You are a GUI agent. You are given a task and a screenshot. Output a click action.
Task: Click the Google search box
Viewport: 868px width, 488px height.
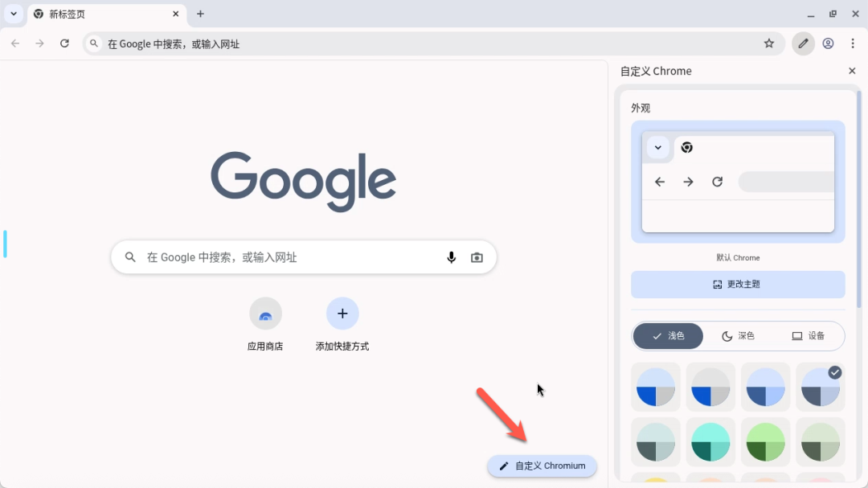coord(303,257)
